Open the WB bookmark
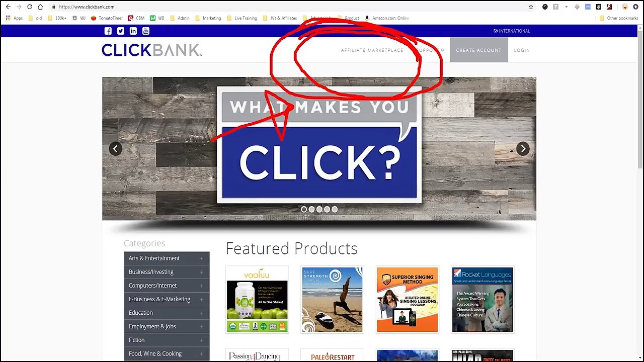The image size is (644, 362). 157,18
